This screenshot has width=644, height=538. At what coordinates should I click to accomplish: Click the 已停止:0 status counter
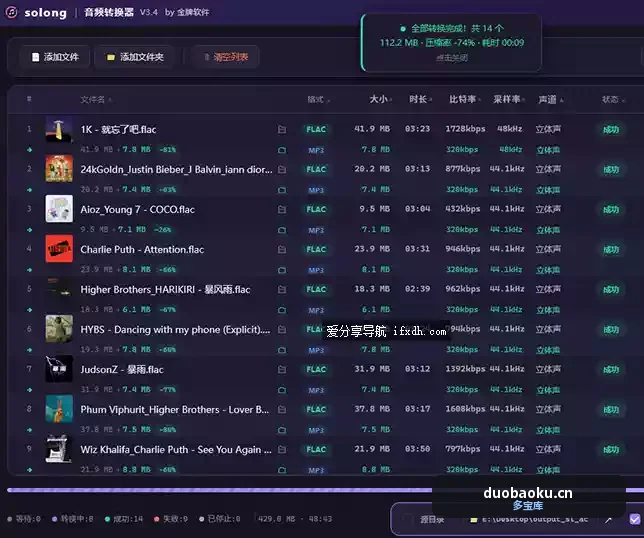click(x=220, y=519)
